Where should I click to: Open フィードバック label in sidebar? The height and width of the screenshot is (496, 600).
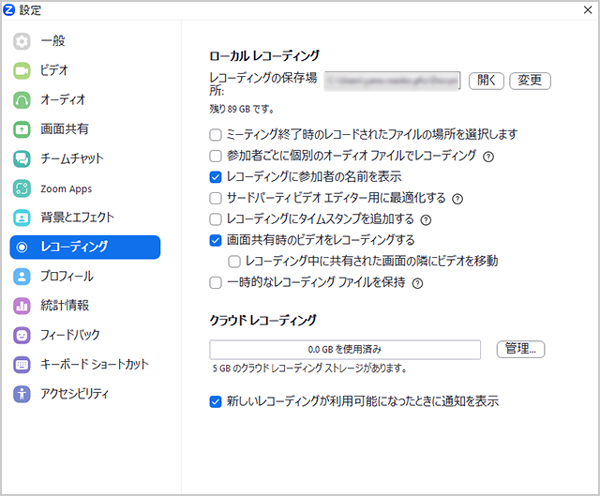(70, 335)
